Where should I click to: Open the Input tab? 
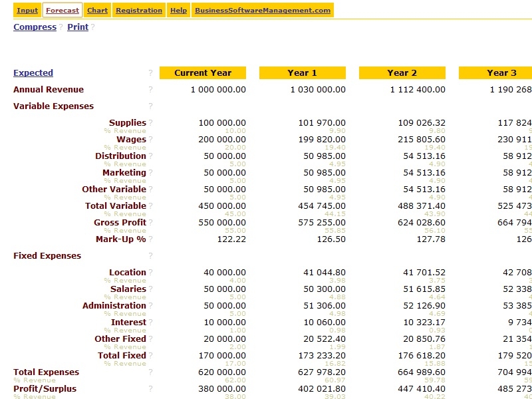[x=27, y=10]
